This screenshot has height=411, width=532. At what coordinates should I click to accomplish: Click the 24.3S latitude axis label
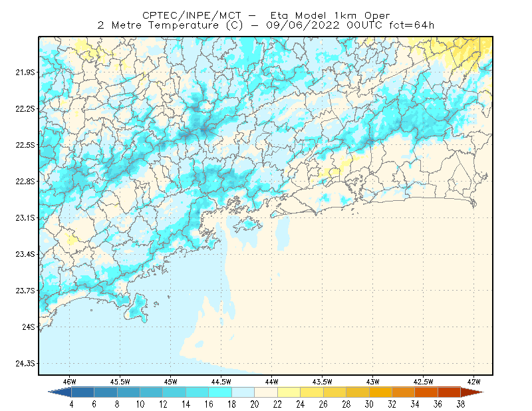[x=25, y=364]
